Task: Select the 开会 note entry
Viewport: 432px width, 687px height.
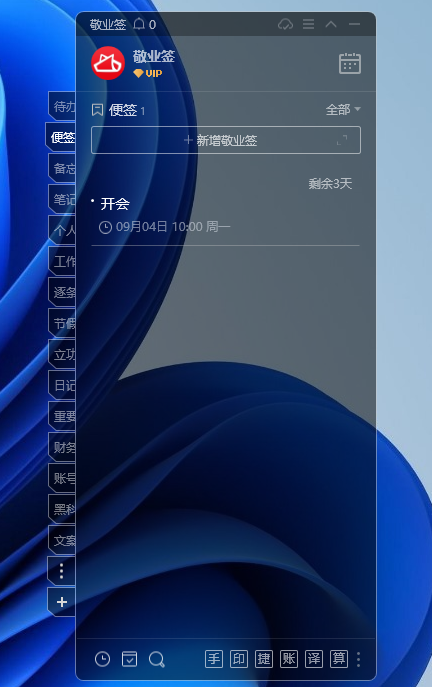Action: pyautogui.click(x=115, y=204)
